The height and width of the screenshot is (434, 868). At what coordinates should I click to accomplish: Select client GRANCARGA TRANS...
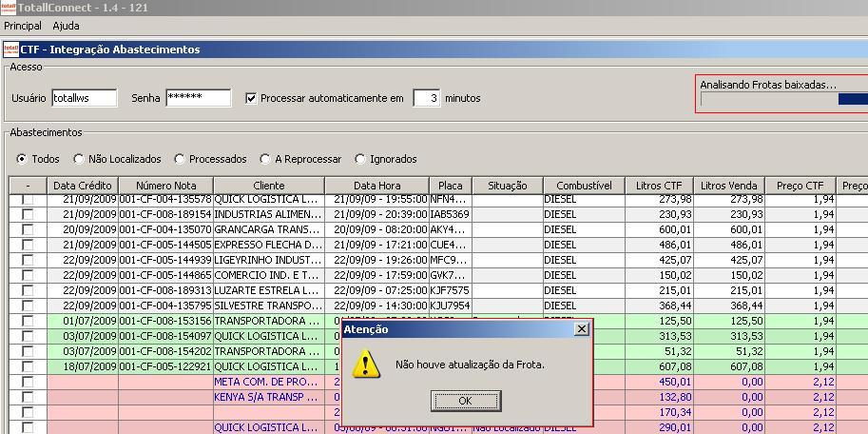click(x=269, y=229)
